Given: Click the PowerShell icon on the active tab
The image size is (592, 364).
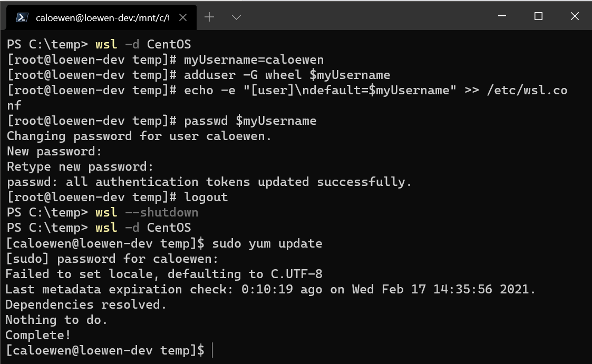Looking at the screenshot, I should coord(22,16).
